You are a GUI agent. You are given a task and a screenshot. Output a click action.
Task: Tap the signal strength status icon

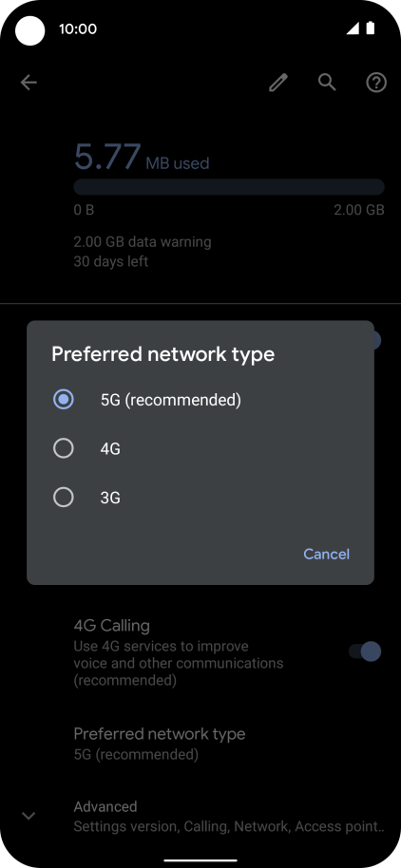[x=353, y=28]
